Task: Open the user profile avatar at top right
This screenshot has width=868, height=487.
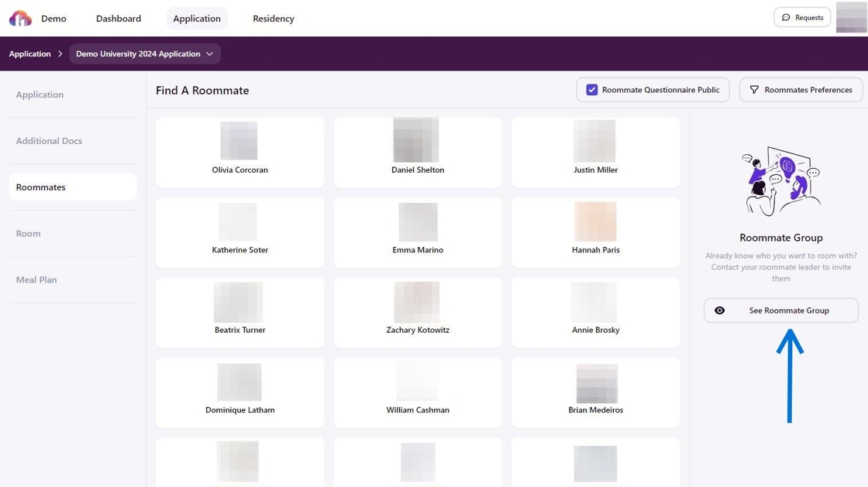Action: [x=851, y=18]
